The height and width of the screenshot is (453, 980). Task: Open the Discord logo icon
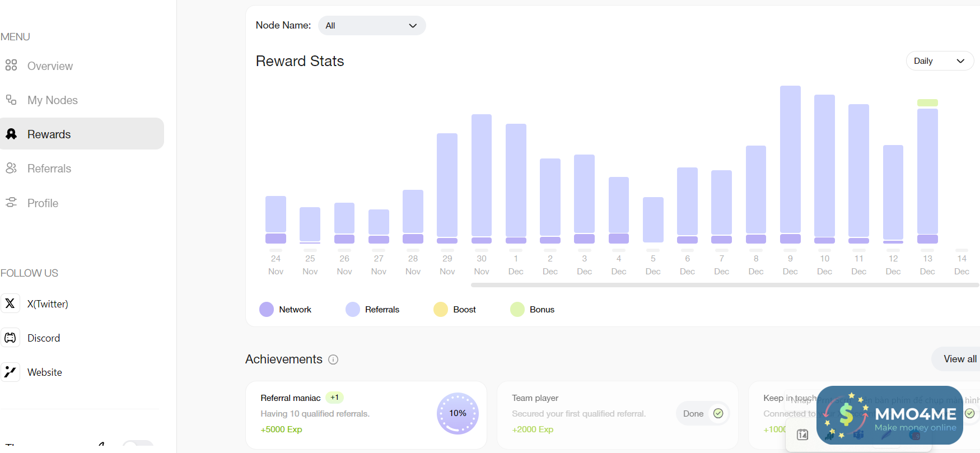[x=10, y=338]
